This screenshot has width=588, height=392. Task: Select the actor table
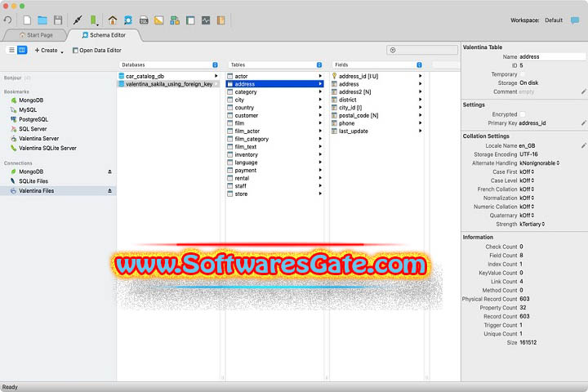pos(274,76)
